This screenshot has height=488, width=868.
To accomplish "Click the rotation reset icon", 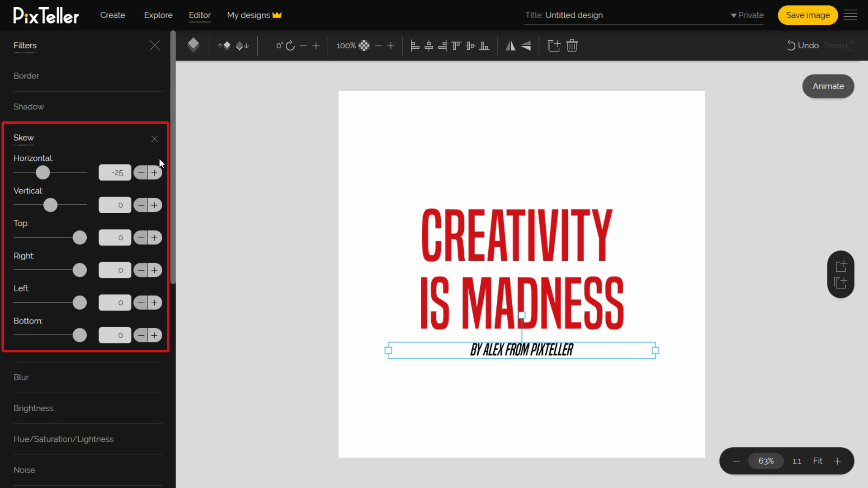I will 290,46.
